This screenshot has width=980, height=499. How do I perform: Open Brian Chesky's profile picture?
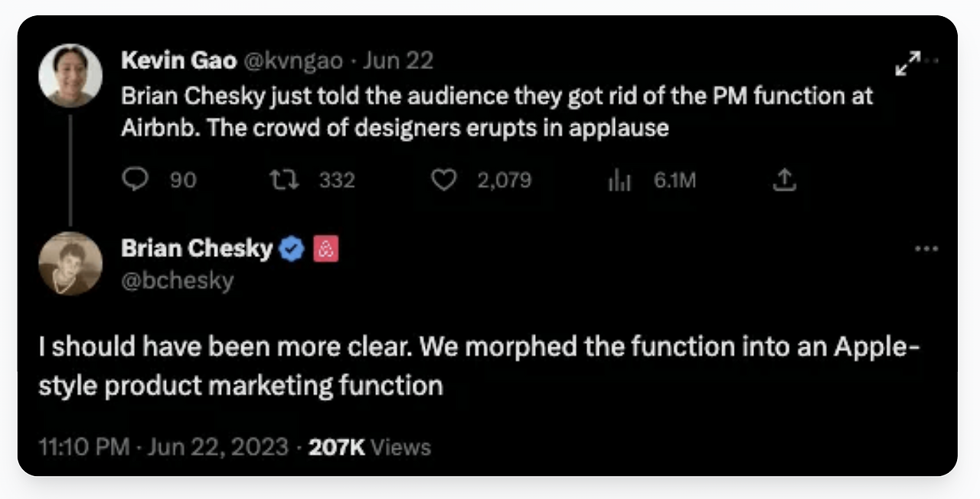pyautogui.click(x=70, y=263)
